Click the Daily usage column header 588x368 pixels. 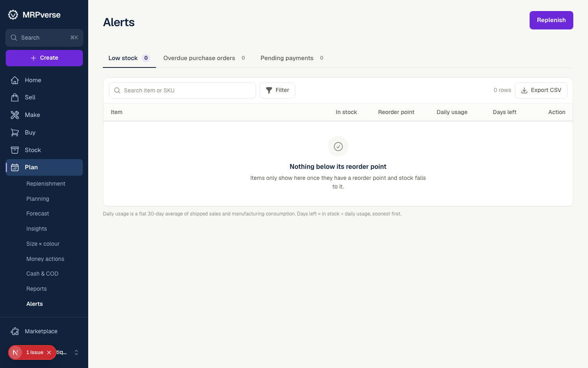click(x=452, y=112)
